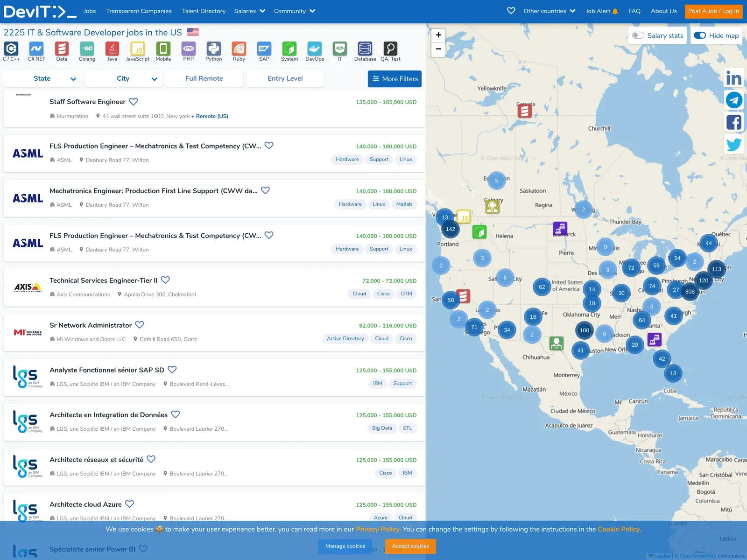Select the C#.NET category icon
The height and width of the screenshot is (560, 747).
pyautogui.click(x=36, y=49)
